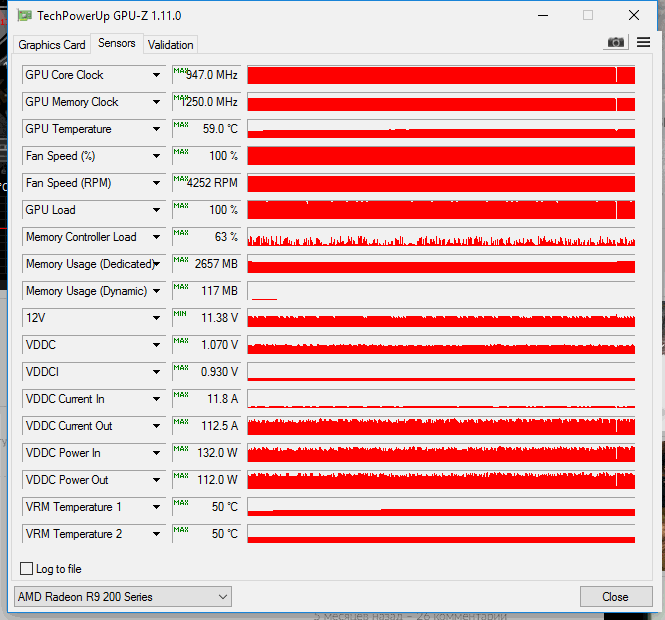Expand the GPU Memory Clock dropdown
This screenshot has height=620, width=665.
pos(156,102)
